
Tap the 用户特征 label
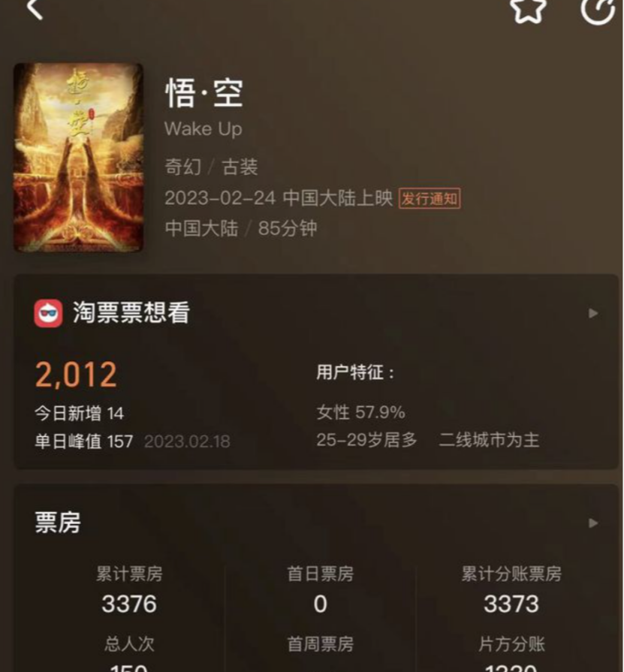pos(355,372)
